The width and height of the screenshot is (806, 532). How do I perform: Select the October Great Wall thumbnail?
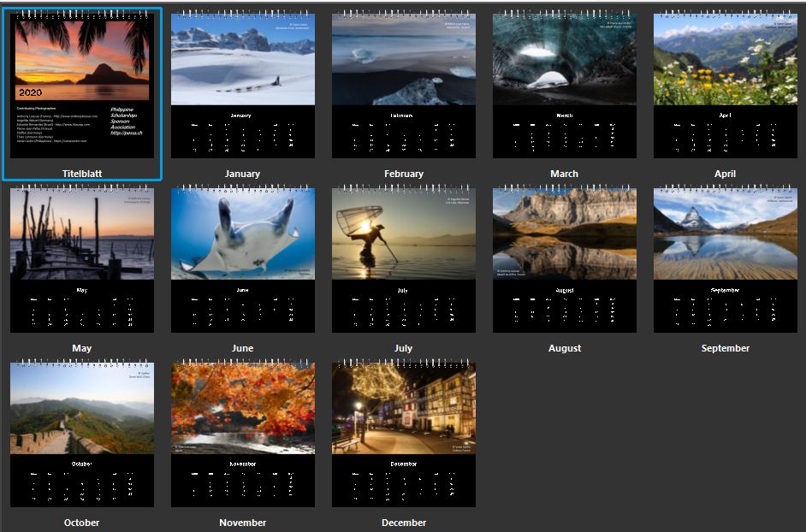[82, 434]
